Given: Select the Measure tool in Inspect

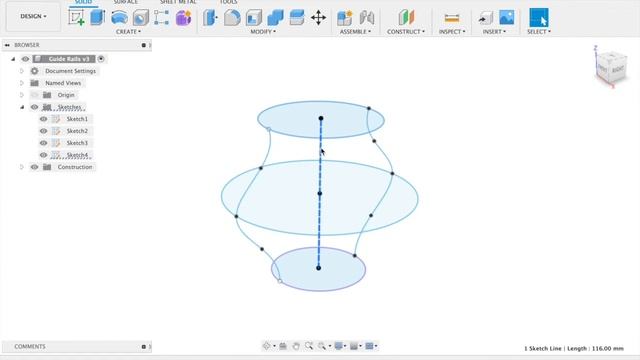Looking at the screenshot, I should [452, 18].
